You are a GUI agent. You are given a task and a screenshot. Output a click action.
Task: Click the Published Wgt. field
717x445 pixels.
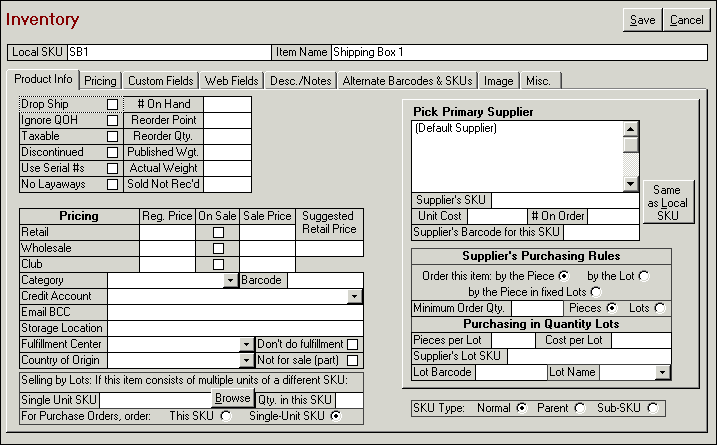[x=227, y=153]
